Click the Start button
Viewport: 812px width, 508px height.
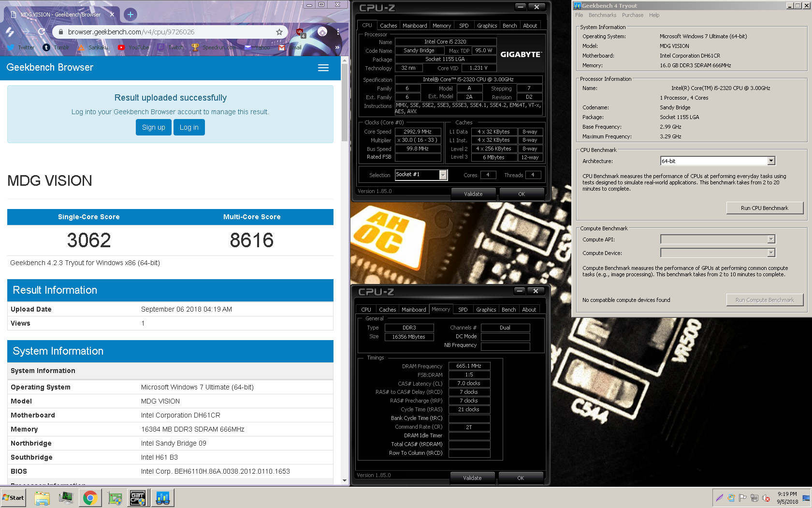point(14,498)
